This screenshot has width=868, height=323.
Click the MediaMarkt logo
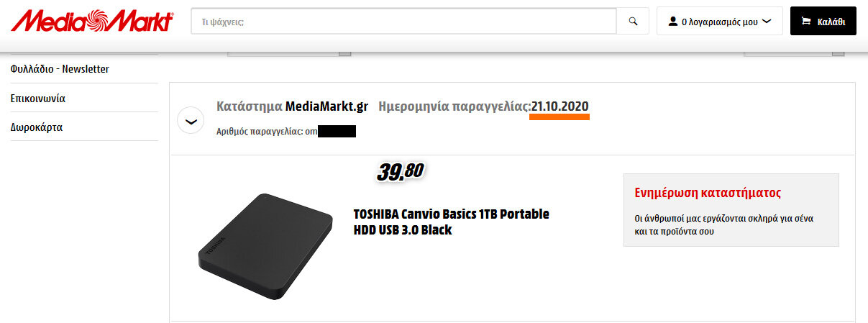[x=92, y=21]
